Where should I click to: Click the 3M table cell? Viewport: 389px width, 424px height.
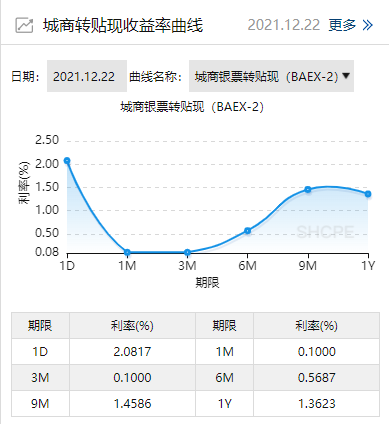click(x=40, y=378)
